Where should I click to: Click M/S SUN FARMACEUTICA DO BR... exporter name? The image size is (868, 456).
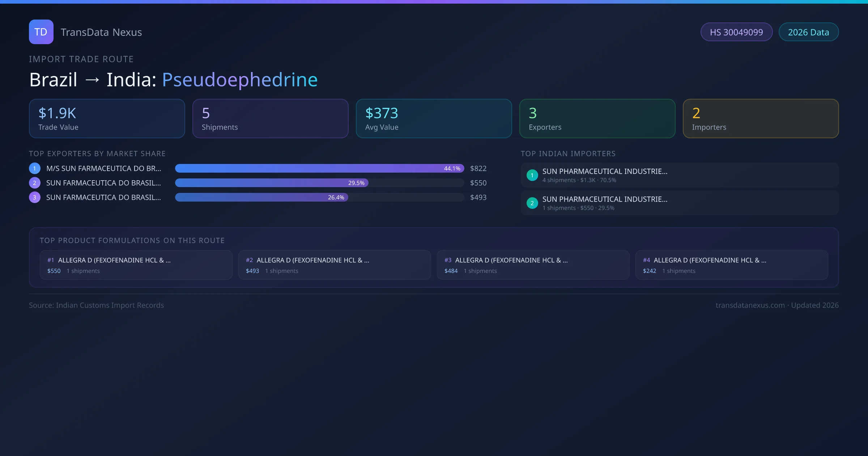[103, 168]
